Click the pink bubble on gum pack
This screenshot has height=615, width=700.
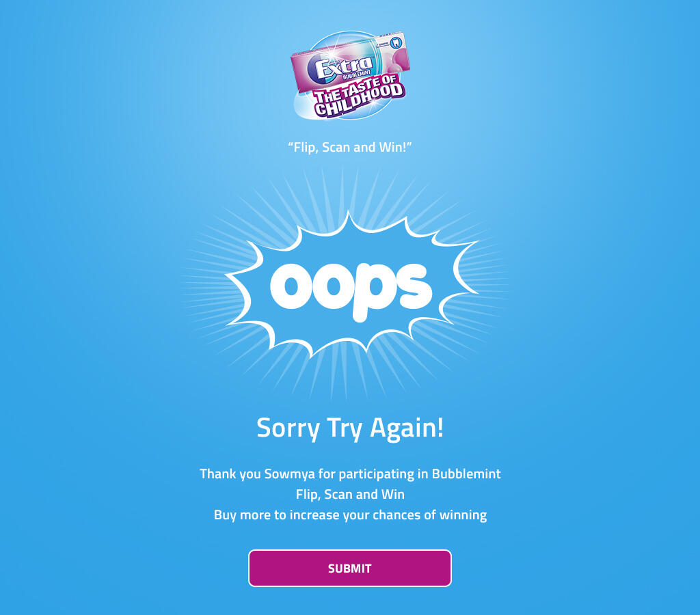coord(399,60)
